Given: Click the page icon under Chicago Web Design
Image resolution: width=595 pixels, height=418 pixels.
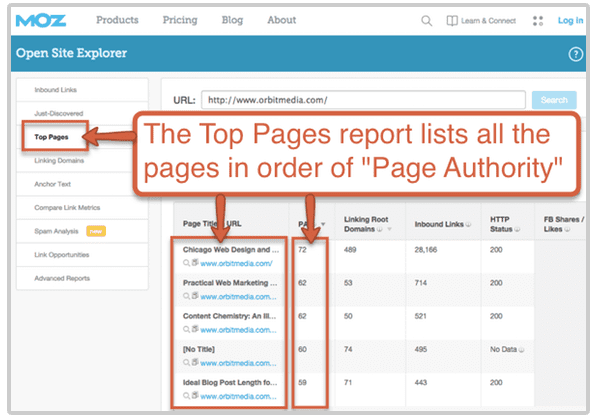Looking at the screenshot, I should (195, 262).
